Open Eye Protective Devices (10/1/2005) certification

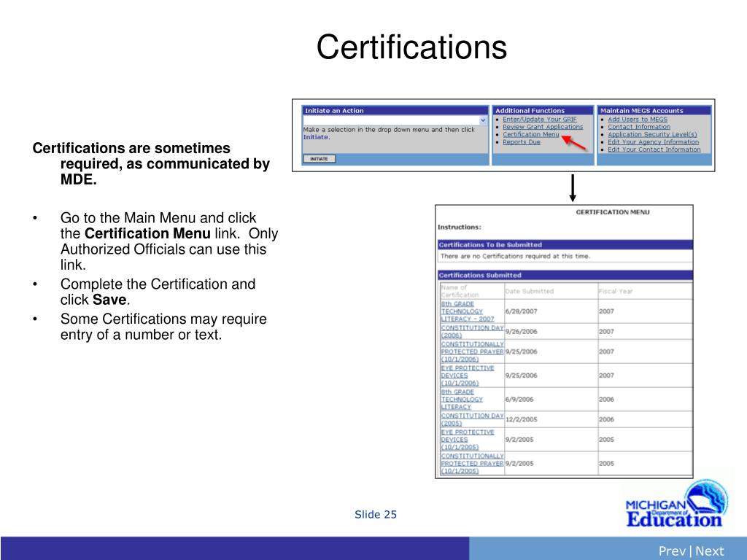pos(467,440)
